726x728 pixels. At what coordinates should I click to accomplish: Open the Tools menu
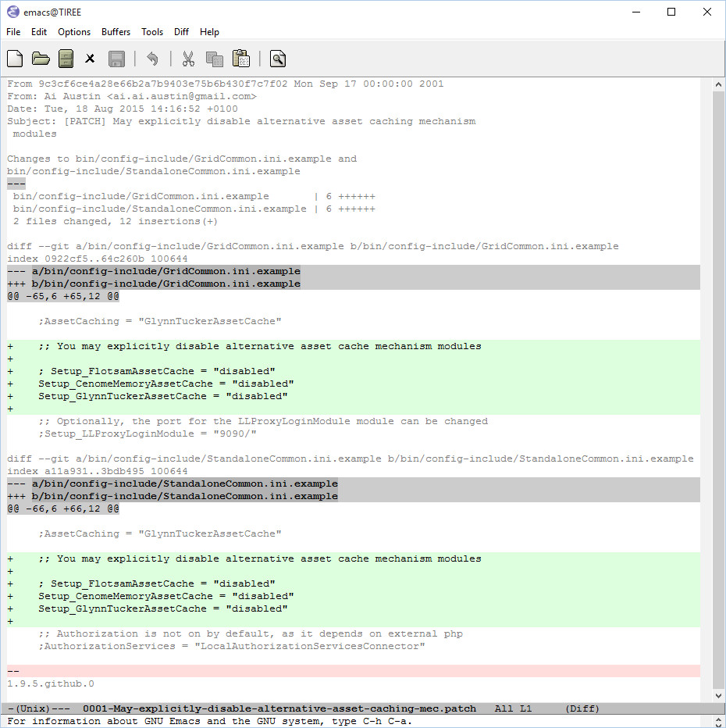coord(152,32)
